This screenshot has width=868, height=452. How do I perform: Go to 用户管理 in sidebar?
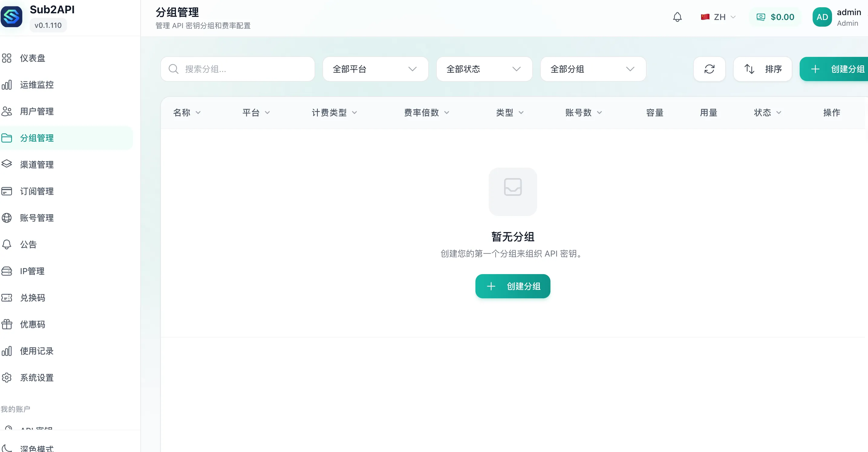tap(36, 111)
